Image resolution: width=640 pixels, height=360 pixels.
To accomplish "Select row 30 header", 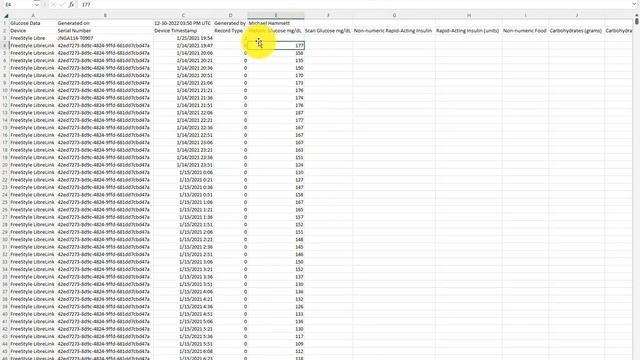I will point(5,240).
